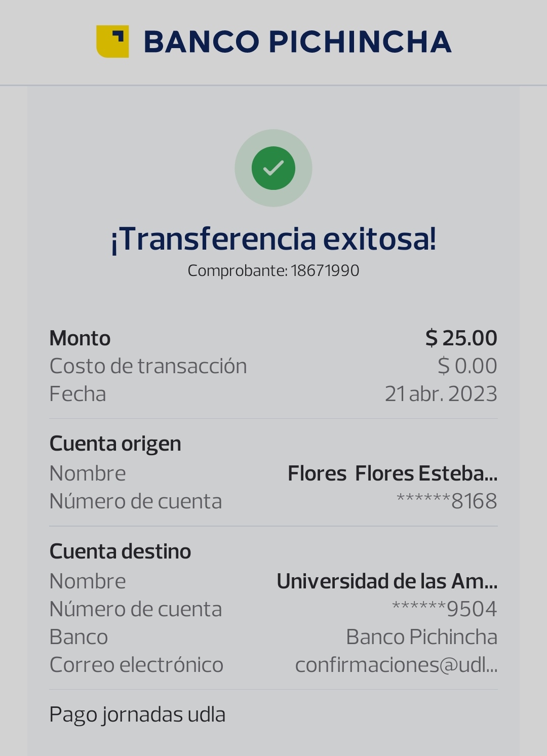Tap the Costo de transacción label
547x756 pixels.
click(x=148, y=366)
